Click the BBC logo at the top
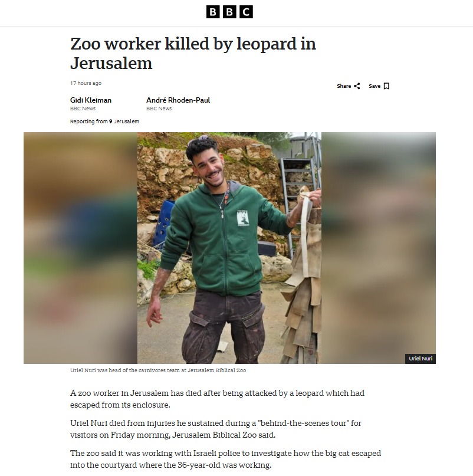Viewport: 473px width, 476px height. point(229,12)
